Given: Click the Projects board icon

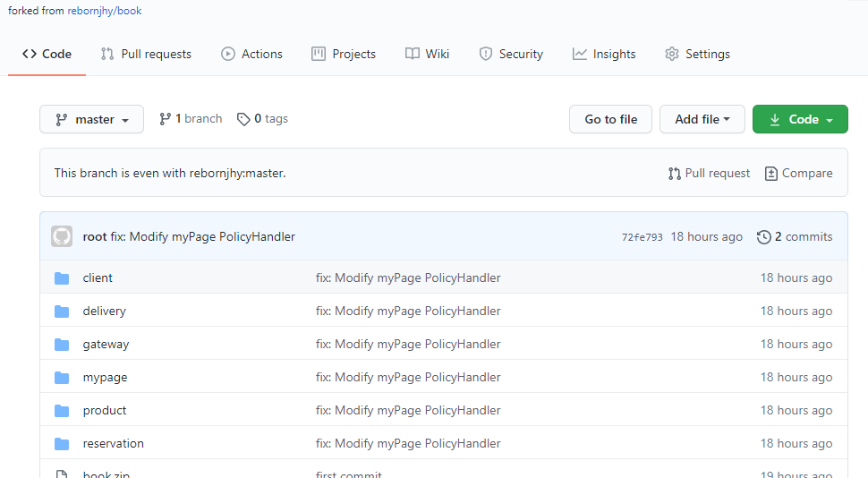Looking at the screenshot, I should coord(319,54).
